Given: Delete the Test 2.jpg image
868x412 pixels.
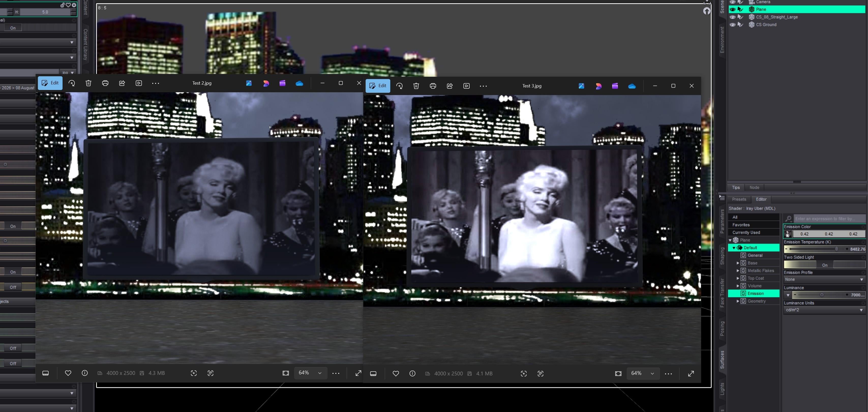Looking at the screenshot, I should (x=88, y=83).
